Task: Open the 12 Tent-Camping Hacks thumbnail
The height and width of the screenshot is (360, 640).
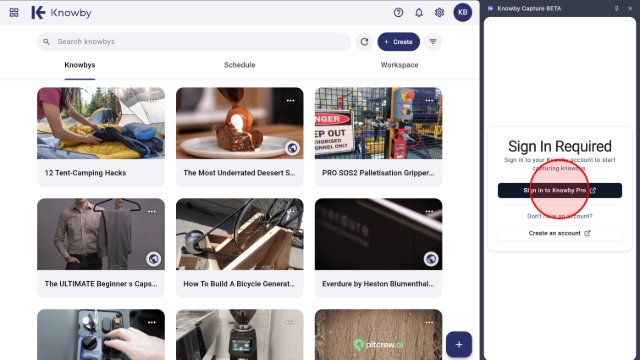Action: 101,123
